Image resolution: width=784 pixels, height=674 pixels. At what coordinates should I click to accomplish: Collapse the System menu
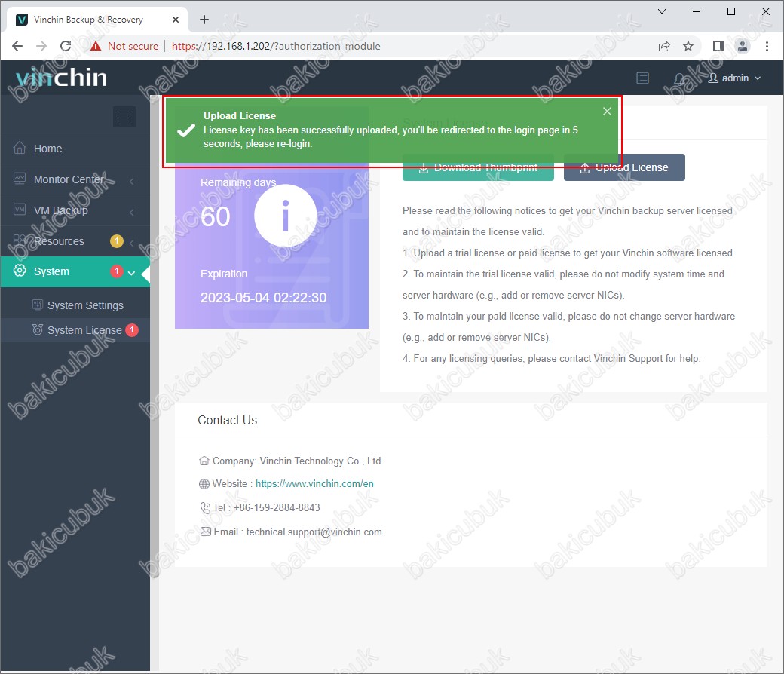pyautogui.click(x=75, y=271)
